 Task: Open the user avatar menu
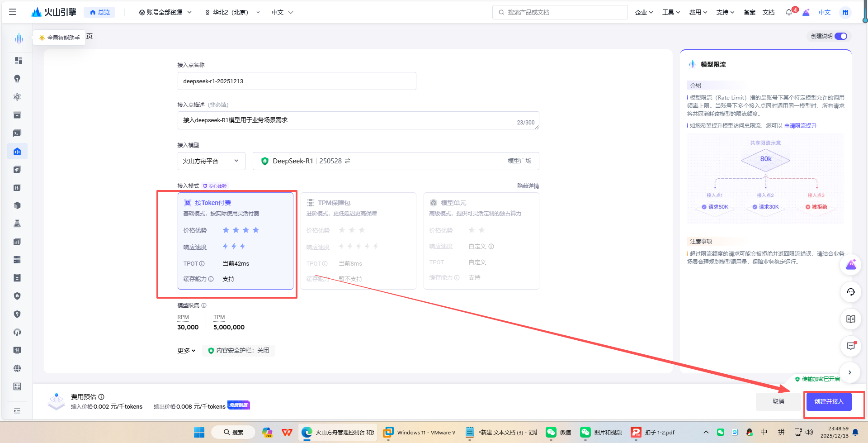(x=845, y=12)
